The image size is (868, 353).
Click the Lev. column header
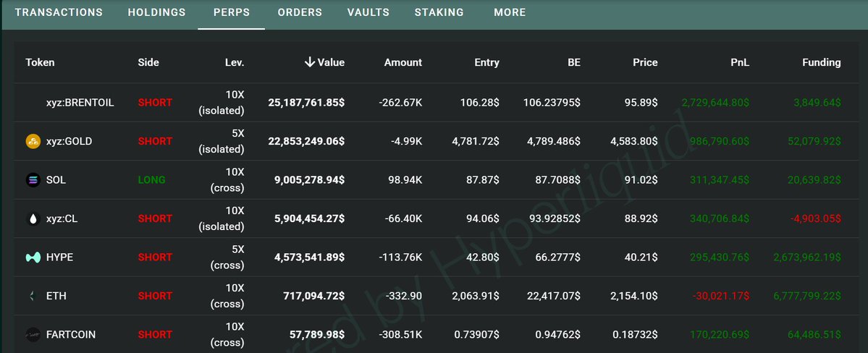coord(235,62)
